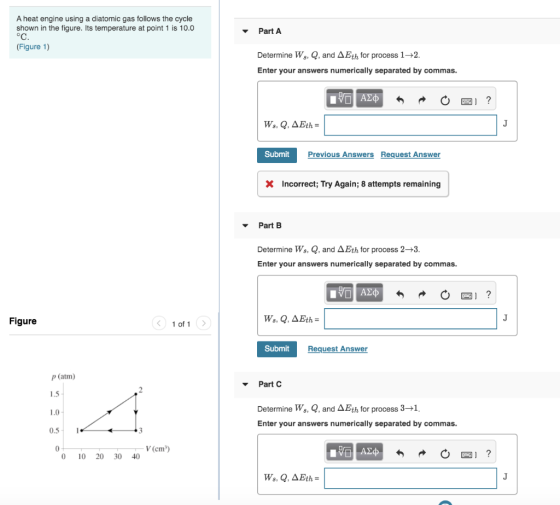
Task: Submit the Part A answer
Action: pyautogui.click(x=277, y=155)
